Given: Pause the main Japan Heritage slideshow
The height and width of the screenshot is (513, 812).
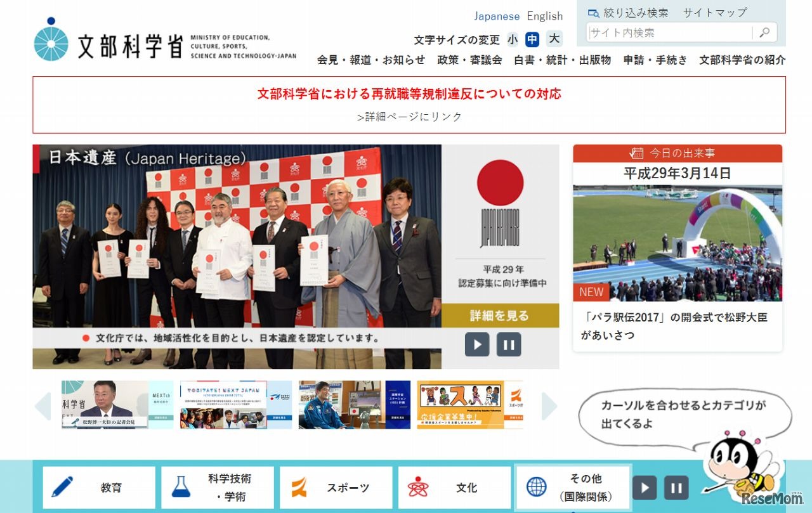Looking at the screenshot, I should coord(509,344).
